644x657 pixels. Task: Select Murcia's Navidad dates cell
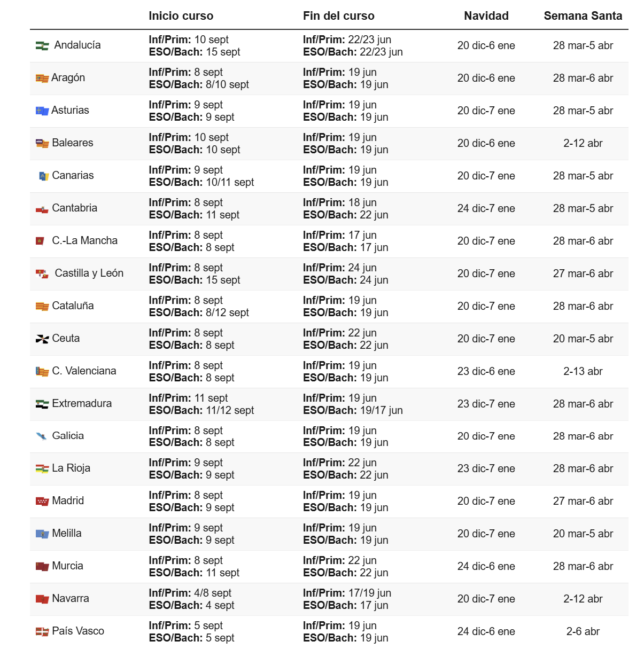(486, 566)
